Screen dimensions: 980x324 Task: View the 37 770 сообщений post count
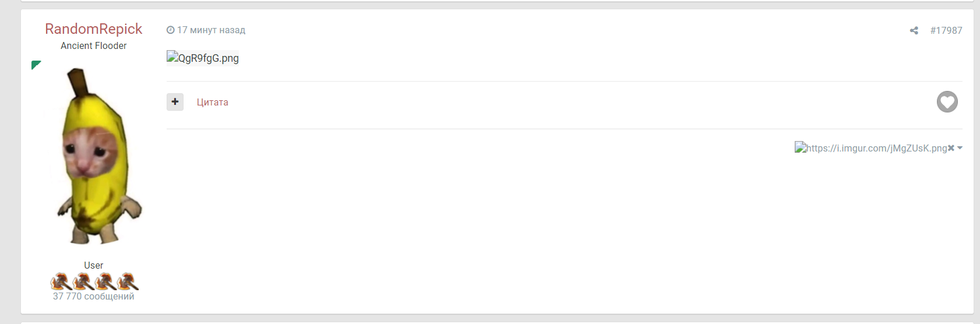(93, 297)
